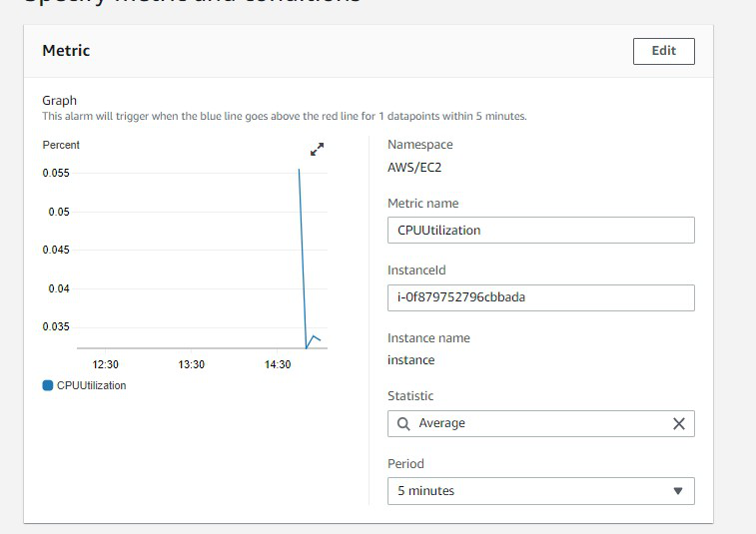This screenshot has width=756, height=534.
Task: Click the Statistic search magnifier icon
Action: [403, 423]
